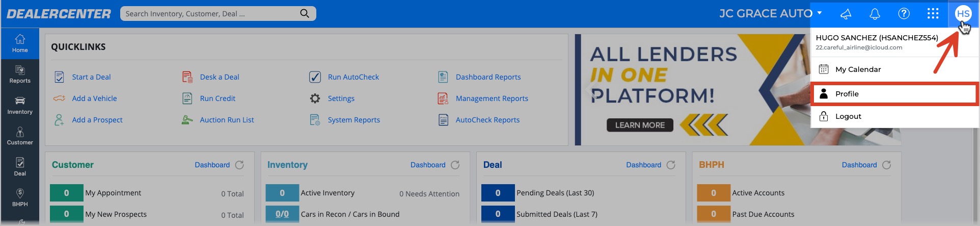Open Reports in the sidebar
Image resolution: width=980 pixels, height=226 pixels.
20,74
